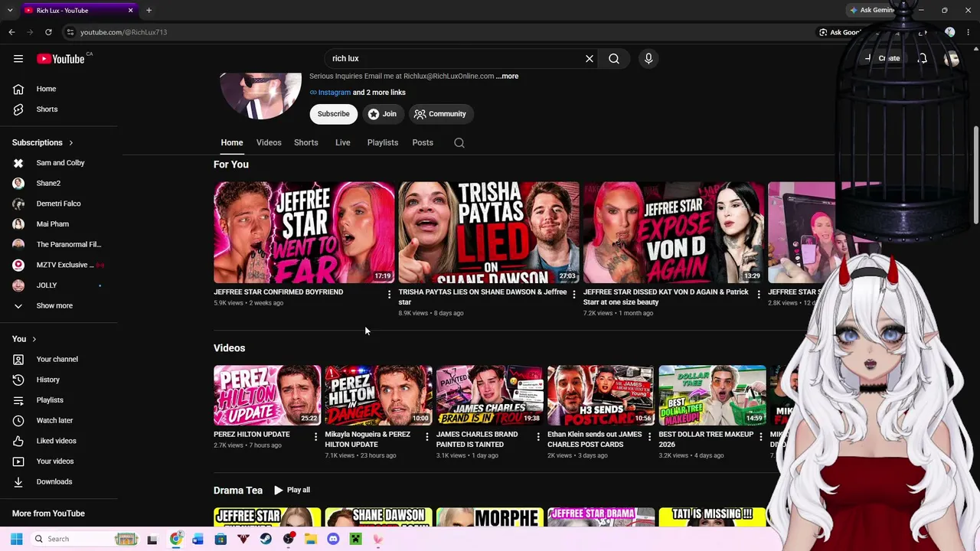Image resolution: width=980 pixels, height=551 pixels.
Task: Click 'Play all' for Drama Tea
Action: click(292, 490)
